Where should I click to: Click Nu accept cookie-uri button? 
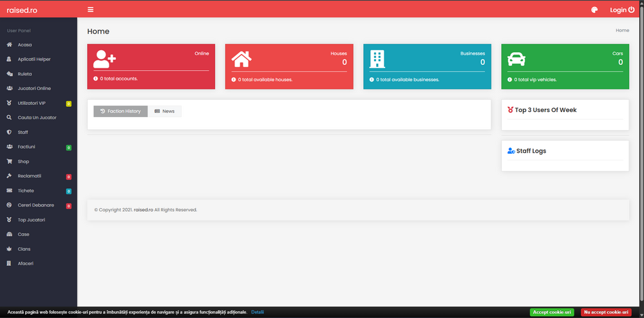coord(606,312)
